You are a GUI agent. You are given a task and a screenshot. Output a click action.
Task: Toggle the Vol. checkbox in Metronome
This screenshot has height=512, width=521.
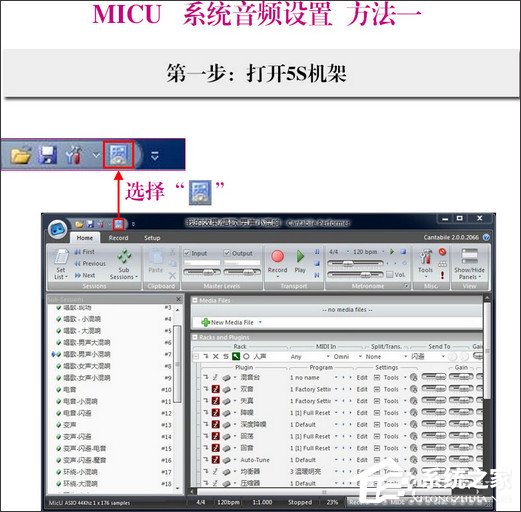tap(389, 275)
